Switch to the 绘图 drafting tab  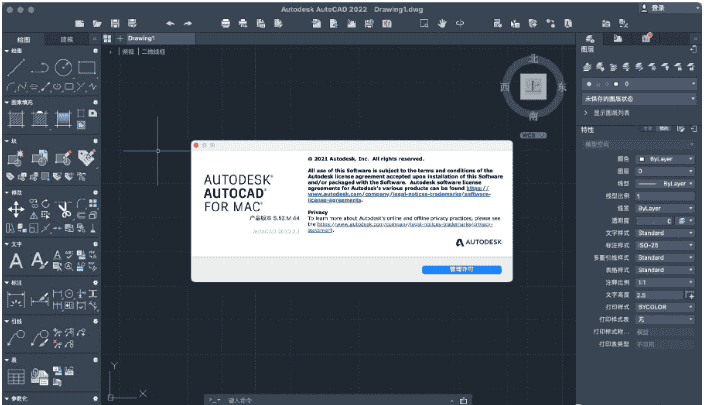(x=24, y=40)
